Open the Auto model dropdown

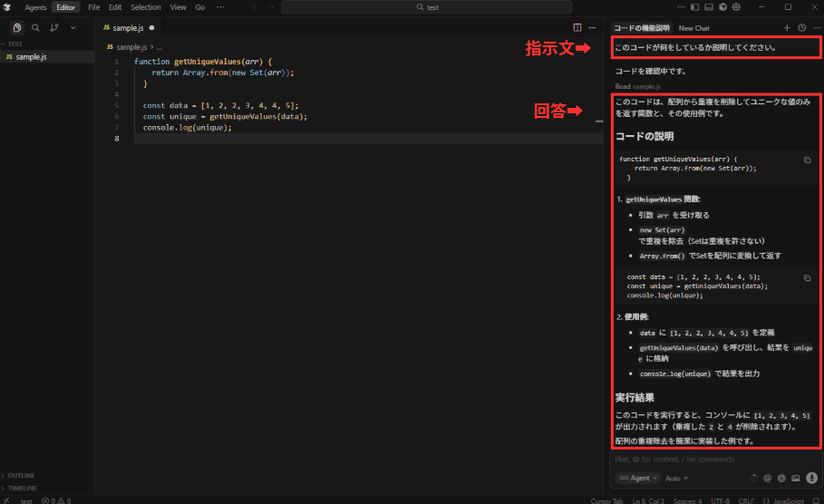676,479
